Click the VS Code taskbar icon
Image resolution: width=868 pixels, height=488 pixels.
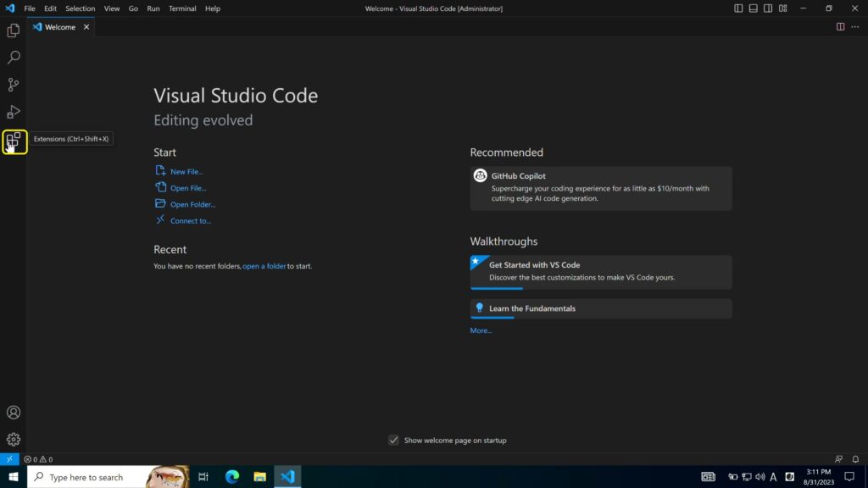[287, 476]
